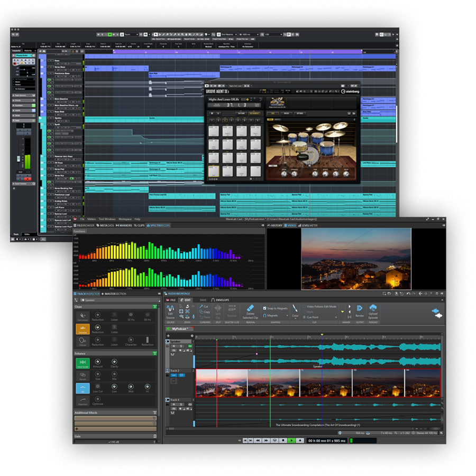Screen dimensions: 476x476
Task: Click the Render output icon
Action: (359, 308)
